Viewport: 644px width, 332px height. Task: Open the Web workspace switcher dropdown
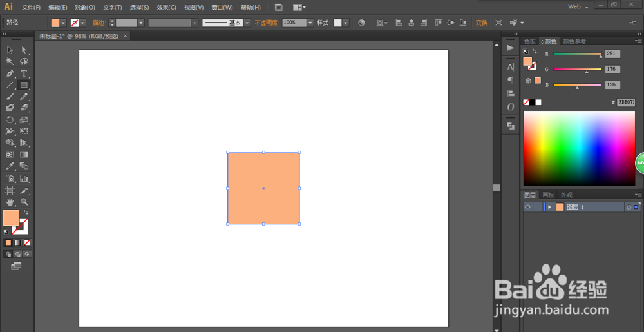point(578,6)
